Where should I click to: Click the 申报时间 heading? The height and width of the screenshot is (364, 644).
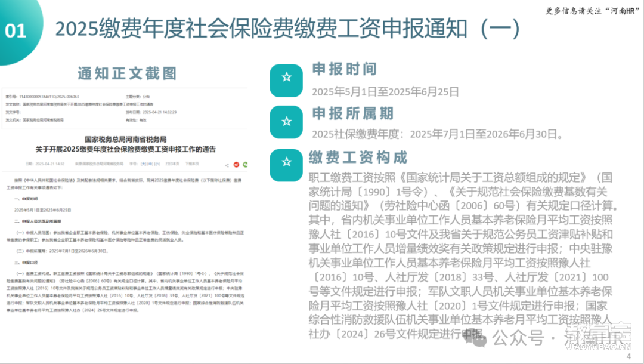coord(345,69)
